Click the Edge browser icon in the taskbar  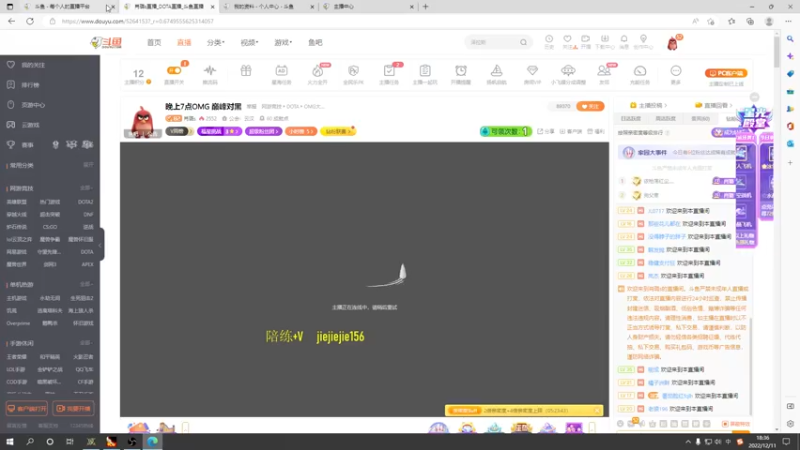click(152, 442)
